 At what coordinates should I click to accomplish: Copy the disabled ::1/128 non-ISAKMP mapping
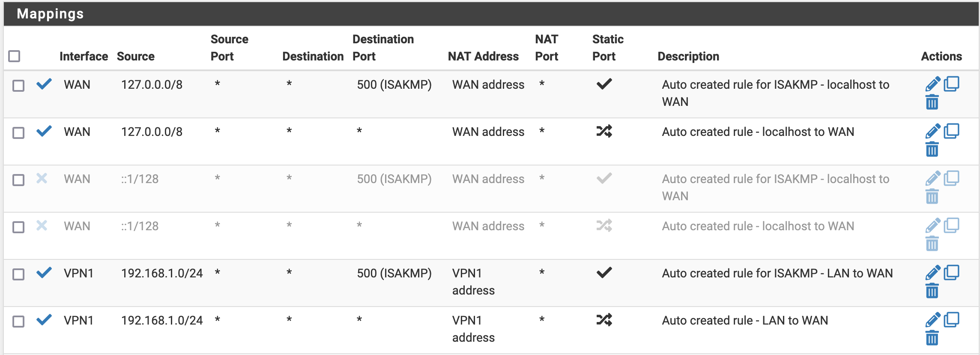coord(951,225)
